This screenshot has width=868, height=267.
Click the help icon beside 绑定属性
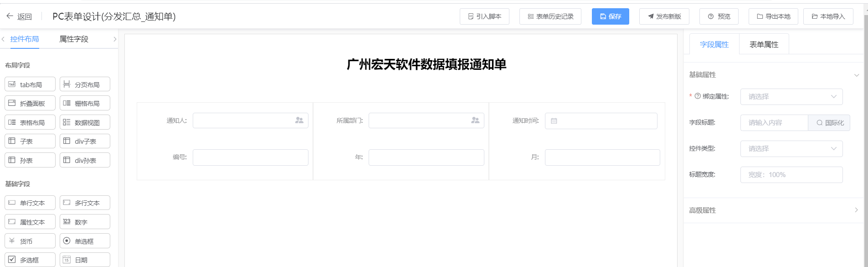[x=698, y=96]
